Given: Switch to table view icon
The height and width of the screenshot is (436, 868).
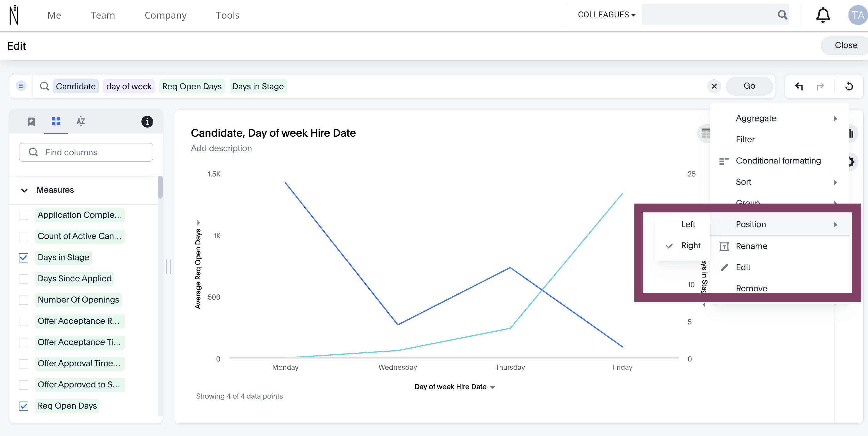Looking at the screenshot, I should pyautogui.click(x=704, y=134).
